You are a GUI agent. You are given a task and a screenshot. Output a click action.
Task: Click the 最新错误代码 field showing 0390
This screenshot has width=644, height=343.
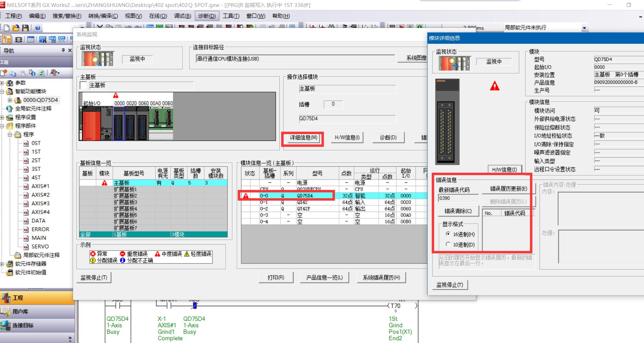(x=458, y=198)
